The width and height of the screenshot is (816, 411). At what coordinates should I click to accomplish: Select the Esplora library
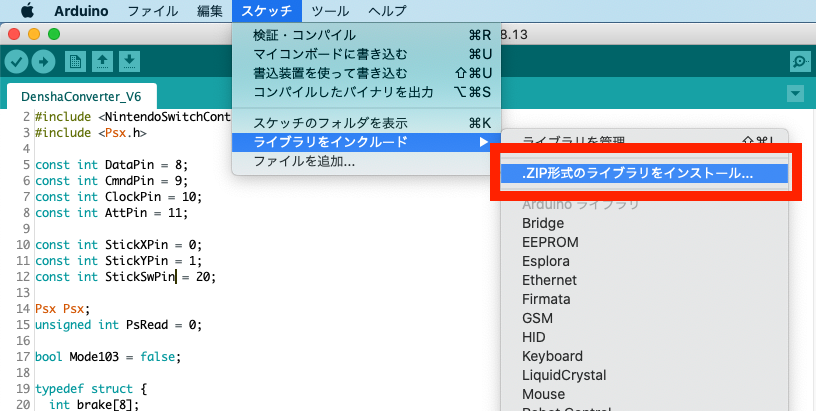(x=644, y=261)
